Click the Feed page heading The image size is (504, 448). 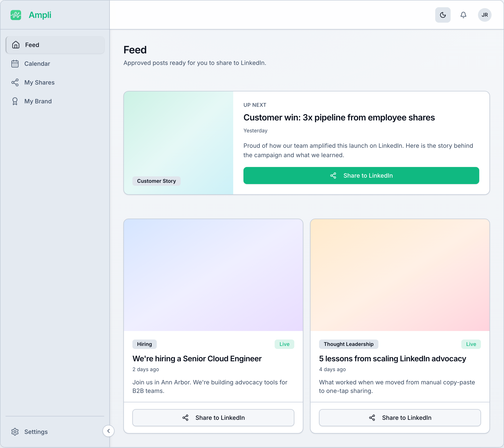135,50
